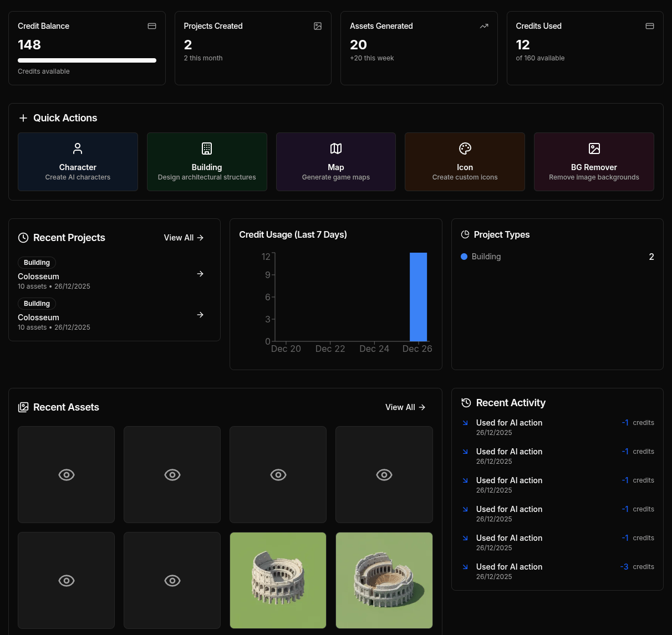Image resolution: width=672 pixels, height=635 pixels.
Task: Click the plus icon next to Quick Actions
Action: coord(23,117)
